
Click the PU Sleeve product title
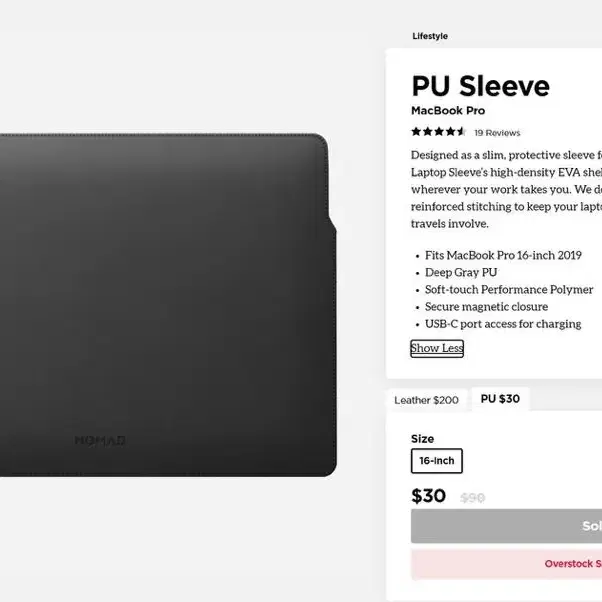(x=480, y=86)
